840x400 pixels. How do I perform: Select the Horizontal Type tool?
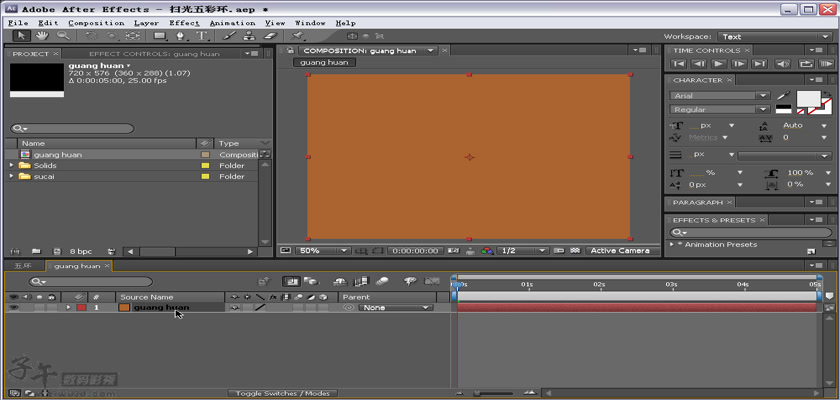point(201,36)
